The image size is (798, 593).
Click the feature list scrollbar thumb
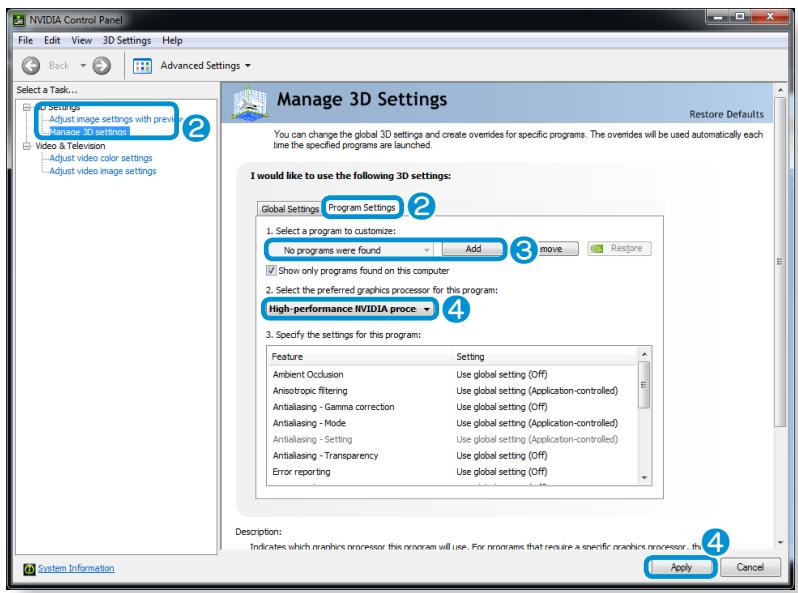tap(644, 385)
